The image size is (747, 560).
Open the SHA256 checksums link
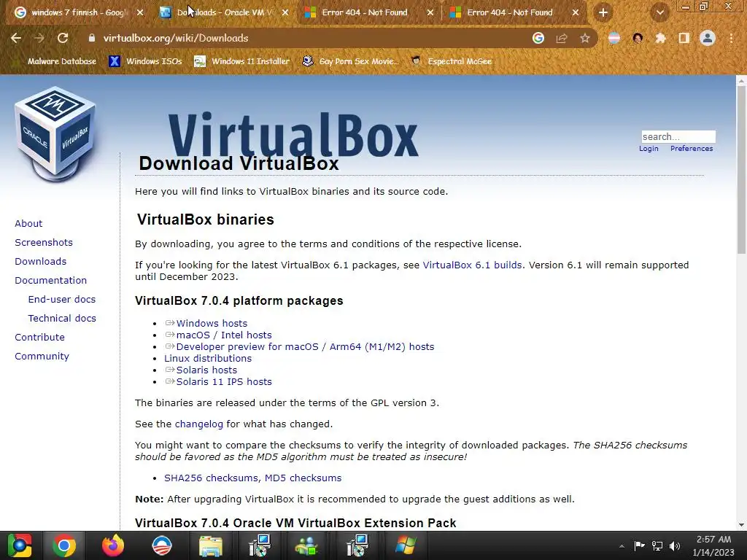(212, 478)
